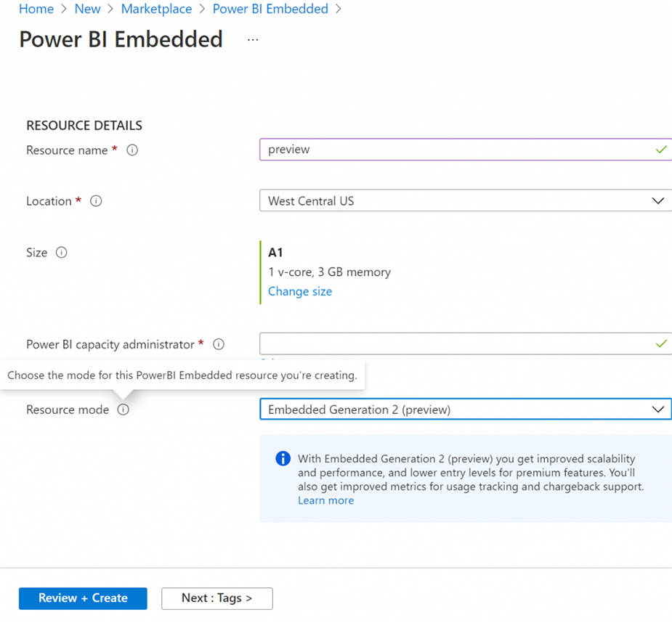Navigate to the New breadcrumb
Image resolution: width=672 pixels, height=623 pixels.
(x=87, y=9)
